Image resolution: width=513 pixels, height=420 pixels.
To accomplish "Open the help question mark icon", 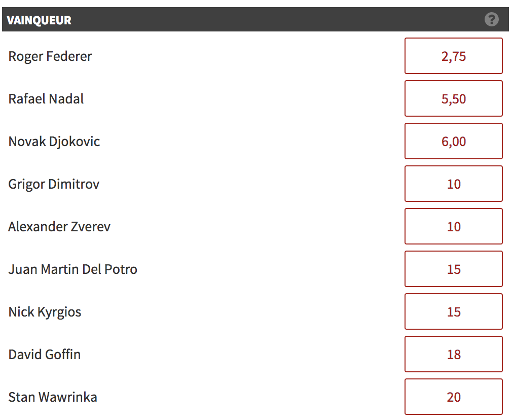I will point(491,19).
